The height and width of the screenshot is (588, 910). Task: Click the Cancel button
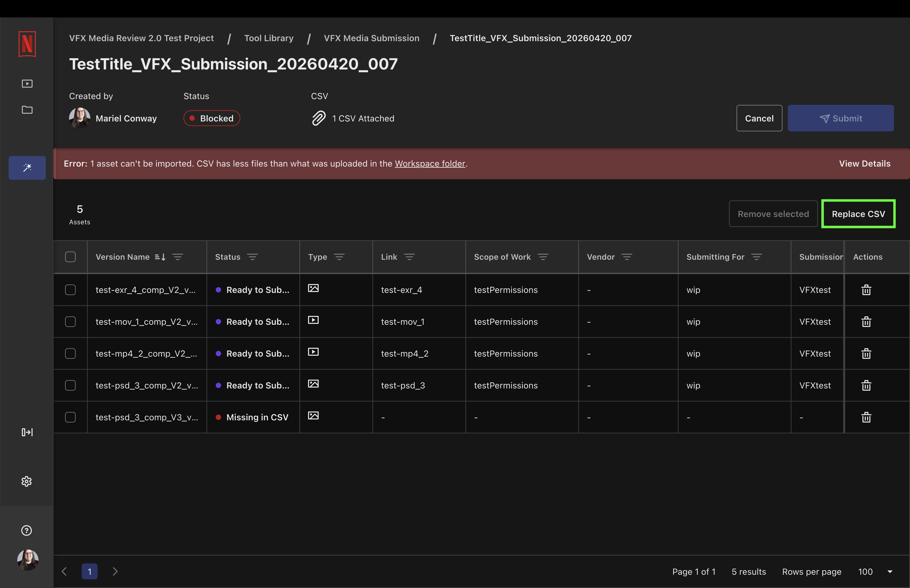tap(759, 118)
